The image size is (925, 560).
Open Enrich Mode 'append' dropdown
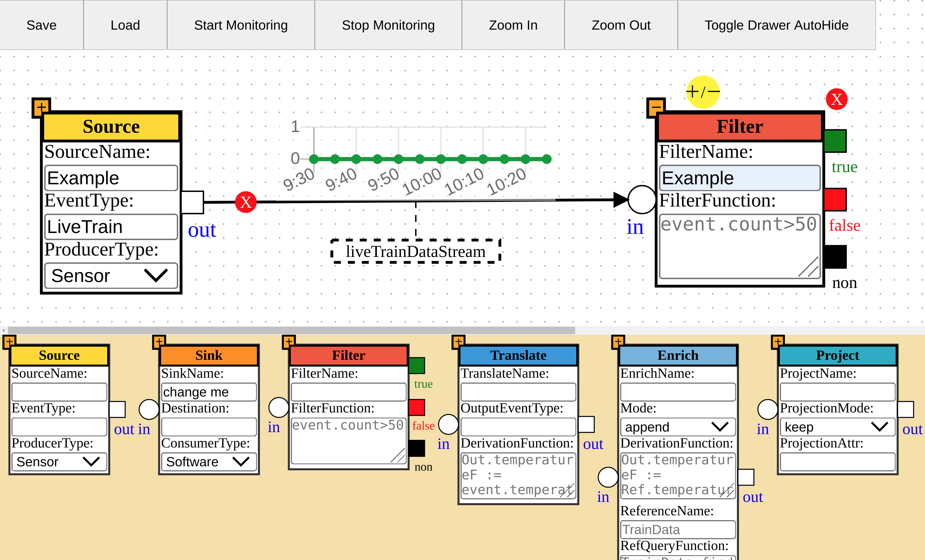(677, 427)
